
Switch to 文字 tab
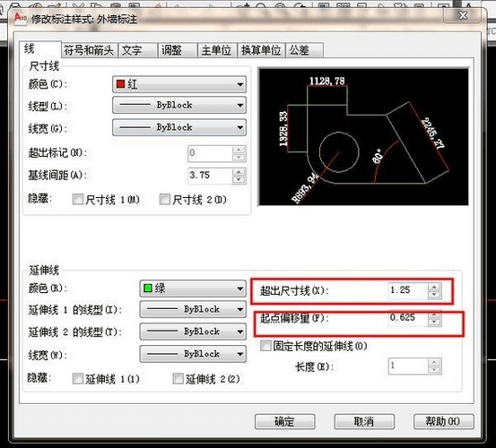(137, 50)
